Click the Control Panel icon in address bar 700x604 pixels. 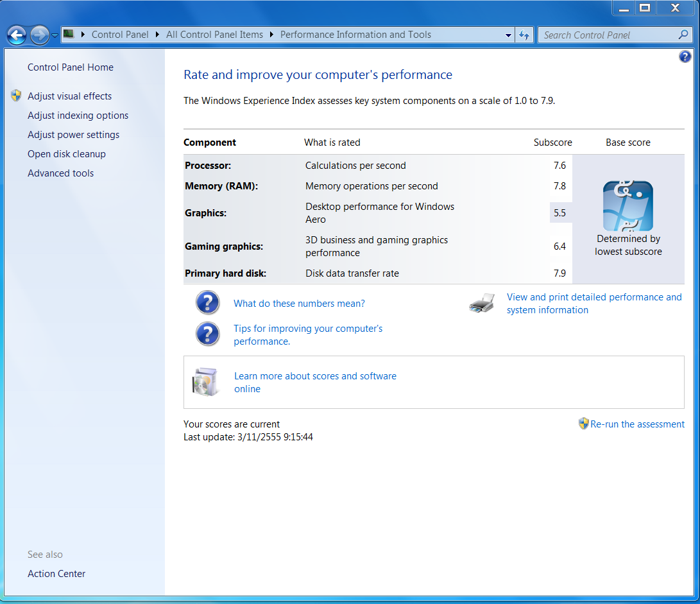pyautogui.click(x=68, y=34)
